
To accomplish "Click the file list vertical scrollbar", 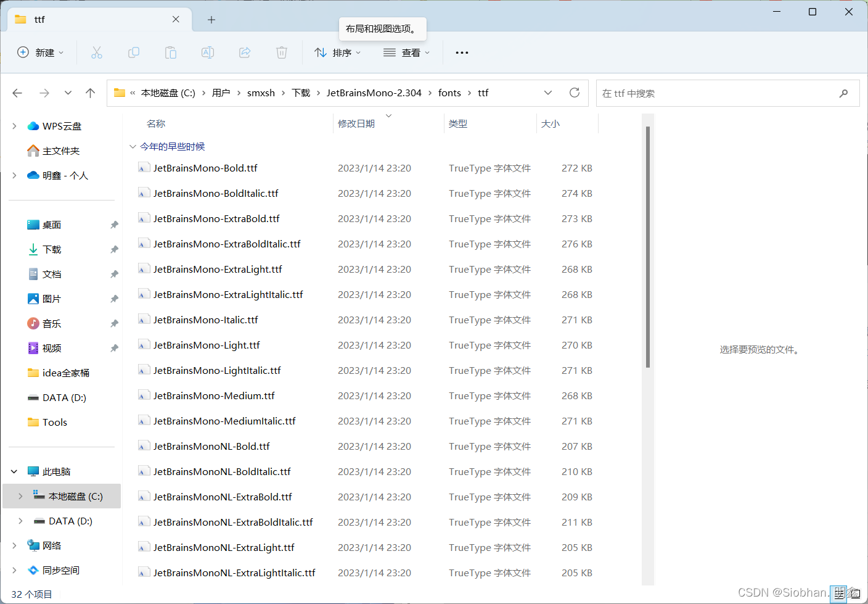I will point(648,247).
